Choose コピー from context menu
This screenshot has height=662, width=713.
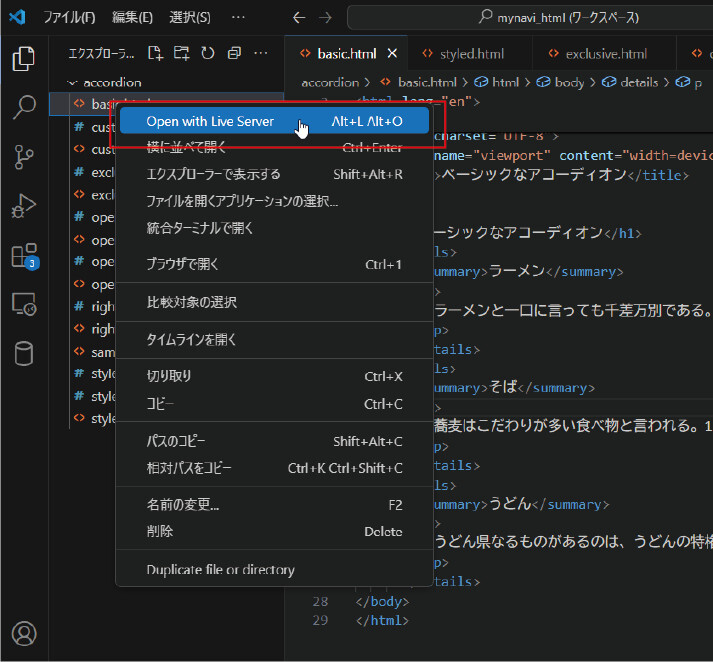pos(274,404)
